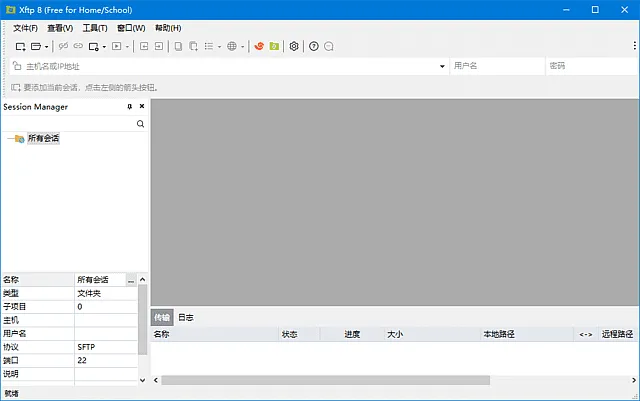Click the session properties window-gear icon
Image resolution: width=640 pixels, height=401 pixels.
coord(93,47)
